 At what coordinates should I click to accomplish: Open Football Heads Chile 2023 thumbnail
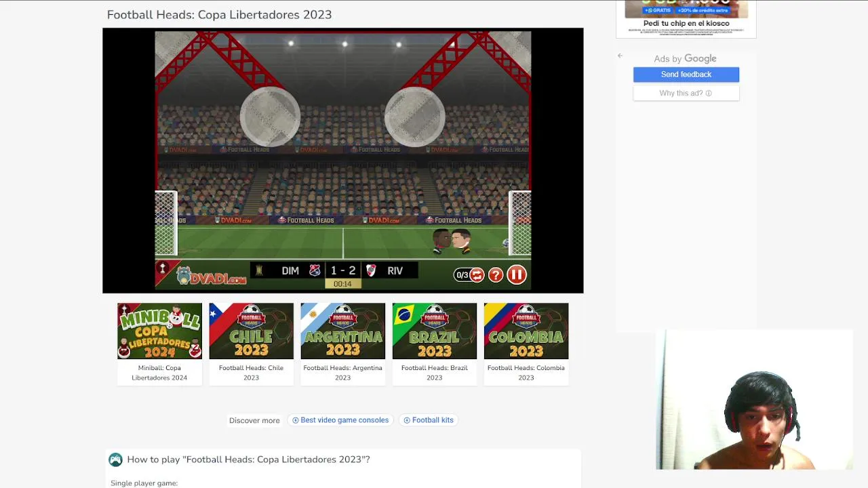[x=251, y=331]
